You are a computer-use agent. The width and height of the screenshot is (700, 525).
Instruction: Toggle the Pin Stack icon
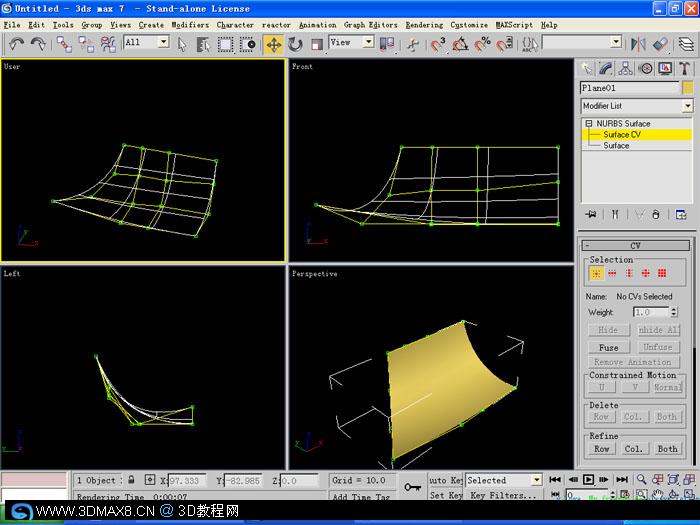pyautogui.click(x=591, y=215)
